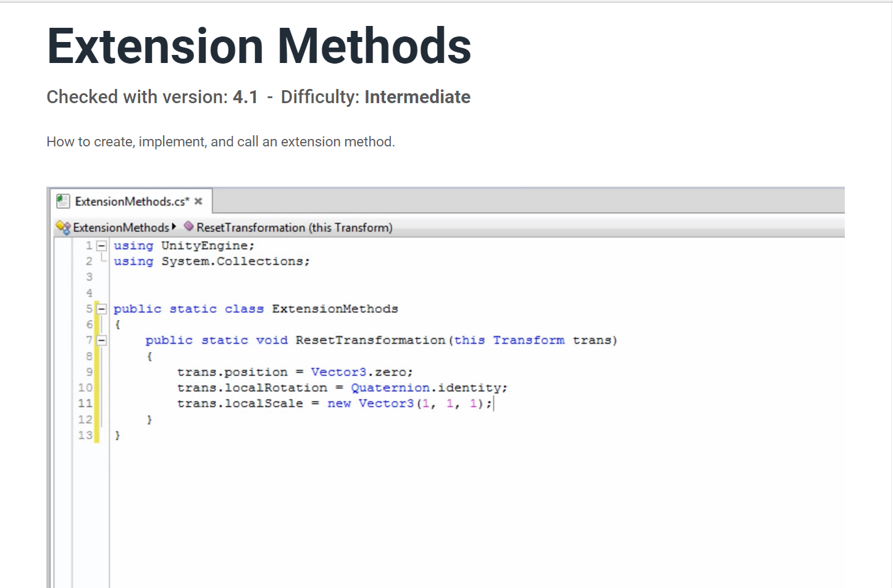Close the ExtensionMethods.cs tab
893x588 pixels.
pos(198,201)
